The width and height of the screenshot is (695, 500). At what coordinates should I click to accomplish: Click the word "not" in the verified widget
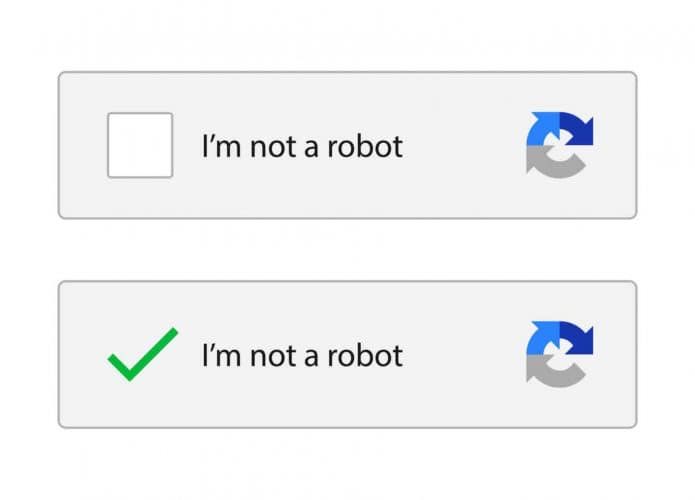270,355
